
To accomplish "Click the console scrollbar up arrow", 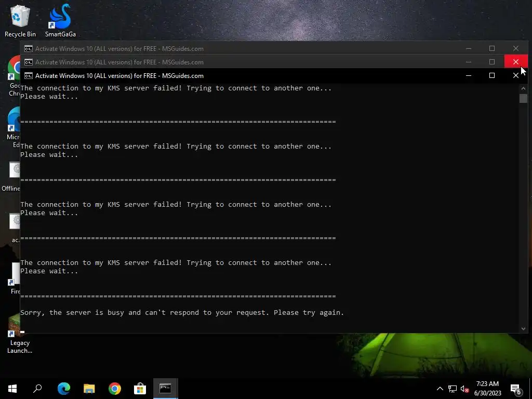I will 523,88.
